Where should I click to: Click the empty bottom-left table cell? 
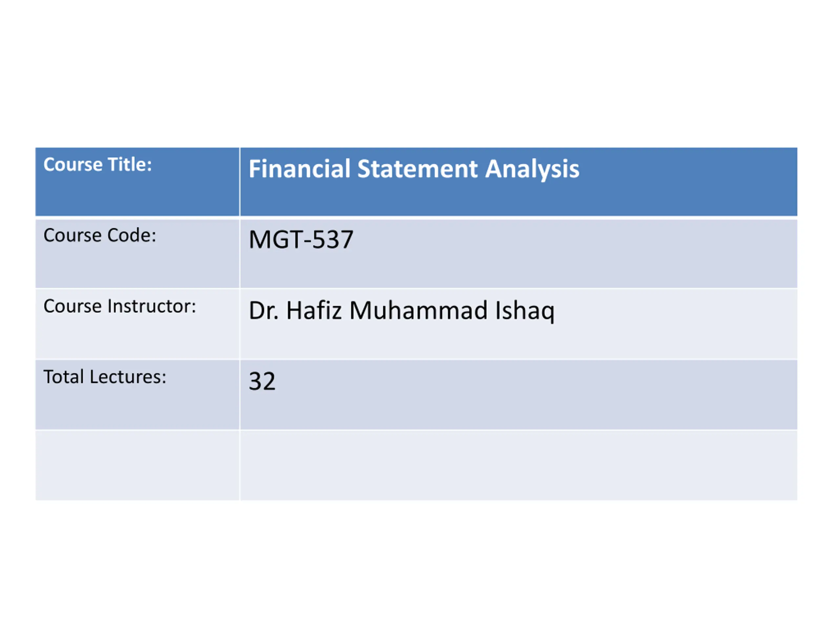[x=137, y=466]
